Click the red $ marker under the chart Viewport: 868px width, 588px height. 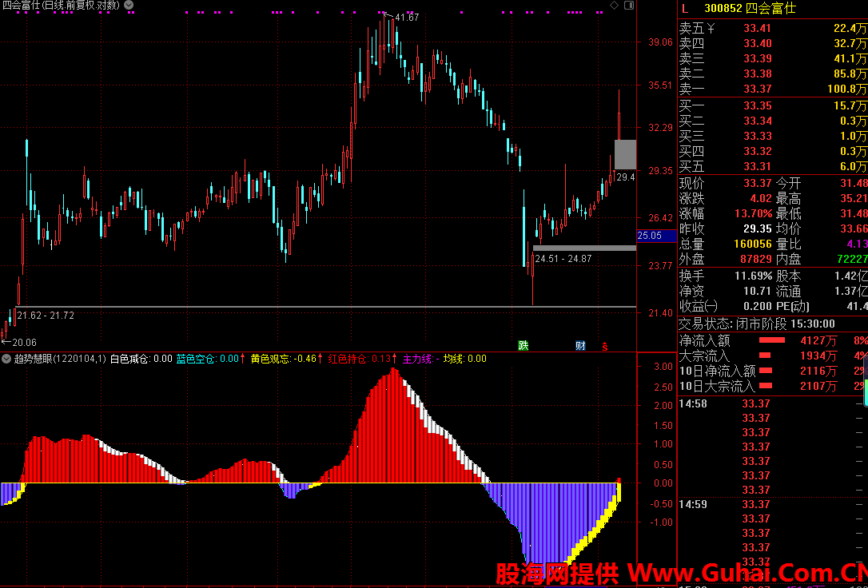(x=605, y=346)
